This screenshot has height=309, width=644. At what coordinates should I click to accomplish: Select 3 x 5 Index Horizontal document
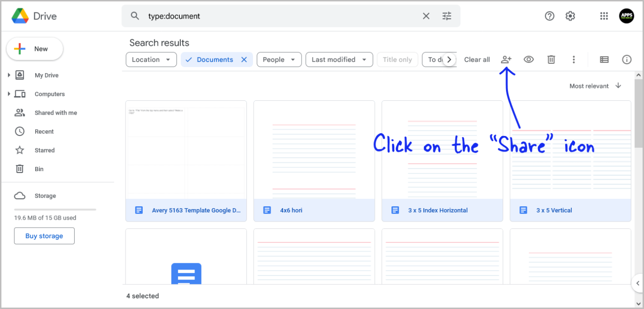(x=442, y=161)
